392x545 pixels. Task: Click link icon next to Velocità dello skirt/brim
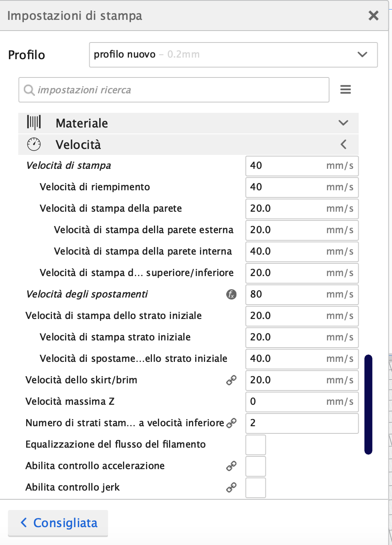coord(231,380)
